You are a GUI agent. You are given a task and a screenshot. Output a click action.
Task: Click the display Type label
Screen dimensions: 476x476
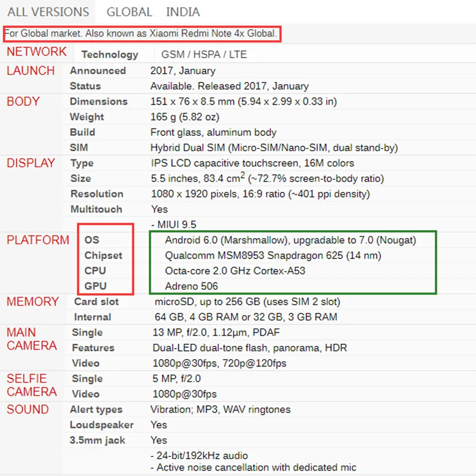tap(82, 163)
